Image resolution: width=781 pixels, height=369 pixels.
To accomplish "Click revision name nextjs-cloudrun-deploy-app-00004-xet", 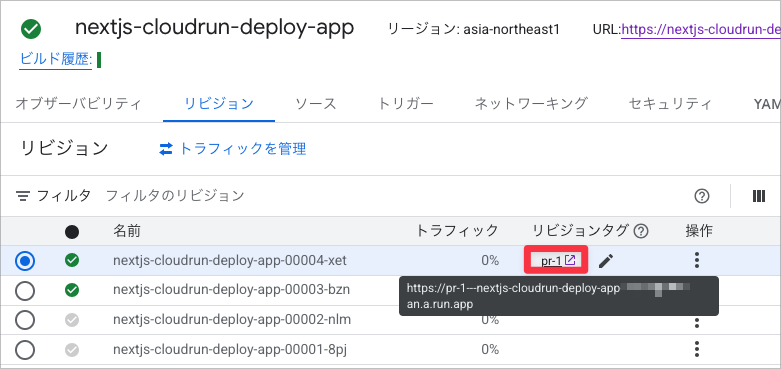I will [230, 260].
